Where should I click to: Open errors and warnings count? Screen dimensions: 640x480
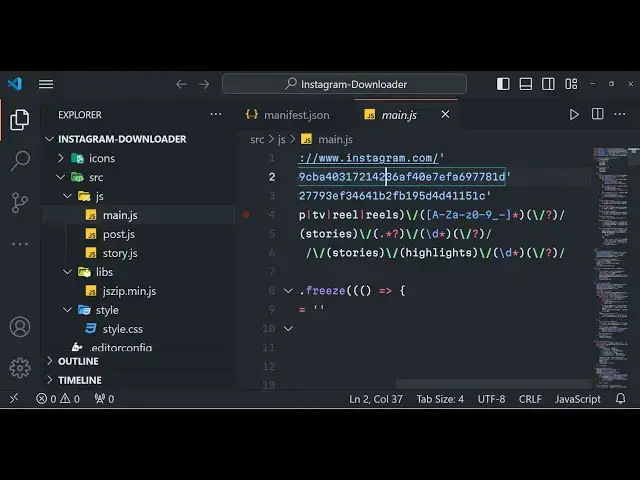coord(58,399)
